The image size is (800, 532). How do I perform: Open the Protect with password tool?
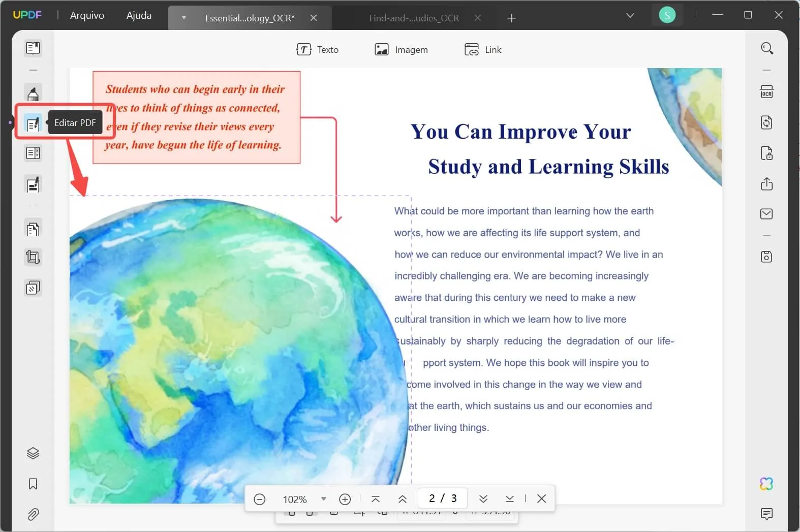click(767, 153)
